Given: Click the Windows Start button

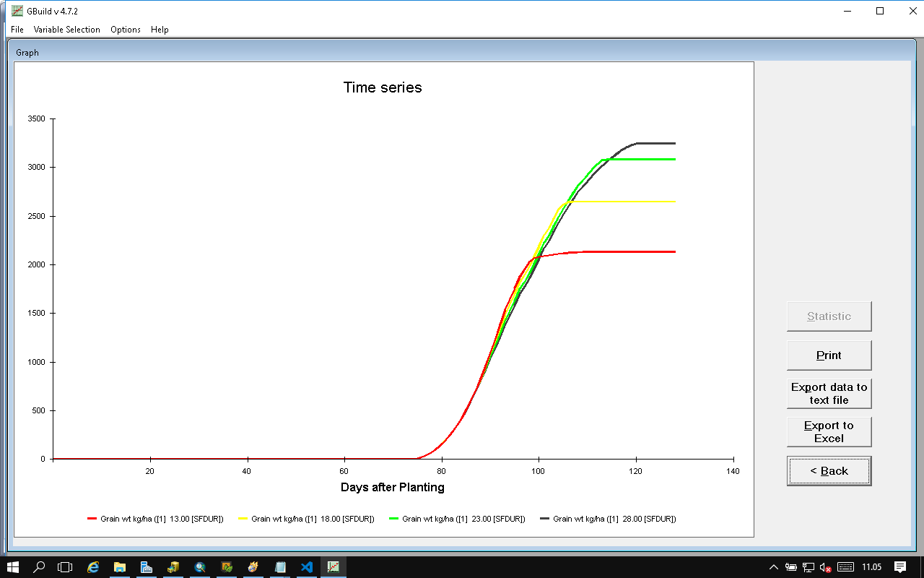Looking at the screenshot, I should [x=13, y=567].
